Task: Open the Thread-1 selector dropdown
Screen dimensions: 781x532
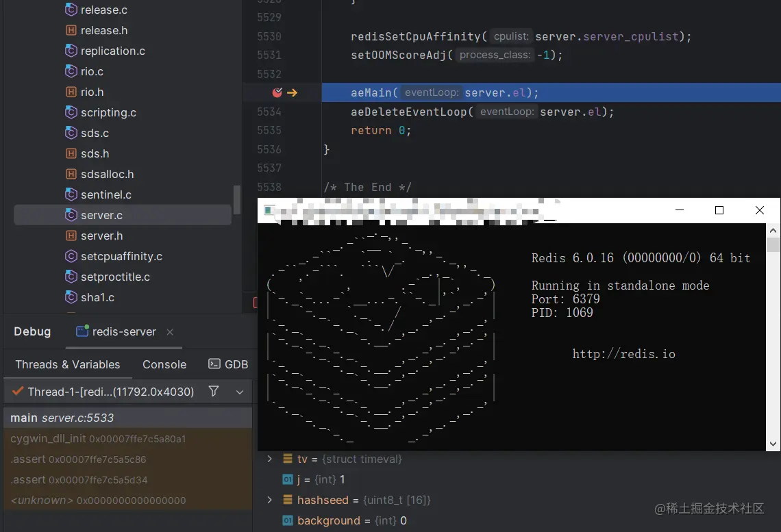Action: [240, 392]
